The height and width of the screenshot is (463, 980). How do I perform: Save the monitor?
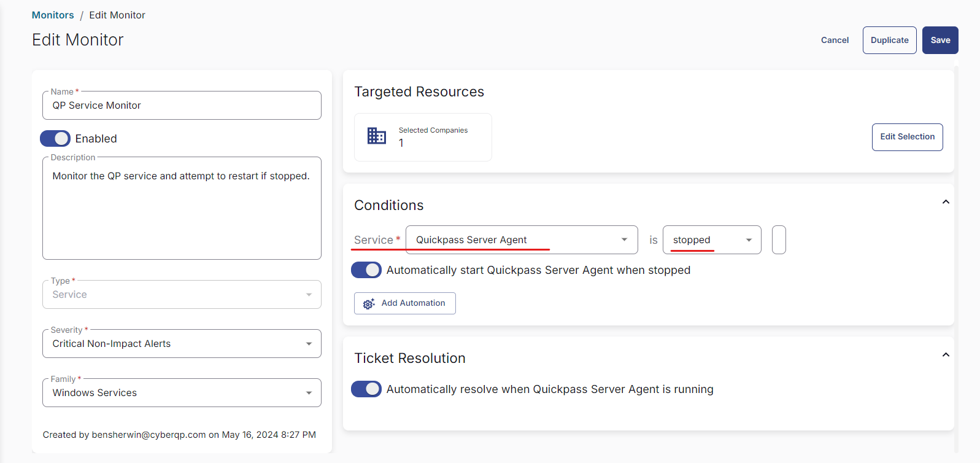pyautogui.click(x=940, y=40)
